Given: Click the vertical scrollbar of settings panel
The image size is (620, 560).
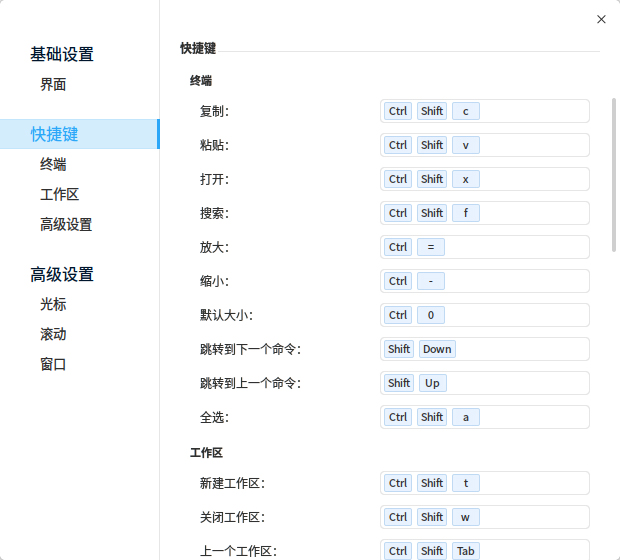Looking at the screenshot, I should pyautogui.click(x=614, y=175).
